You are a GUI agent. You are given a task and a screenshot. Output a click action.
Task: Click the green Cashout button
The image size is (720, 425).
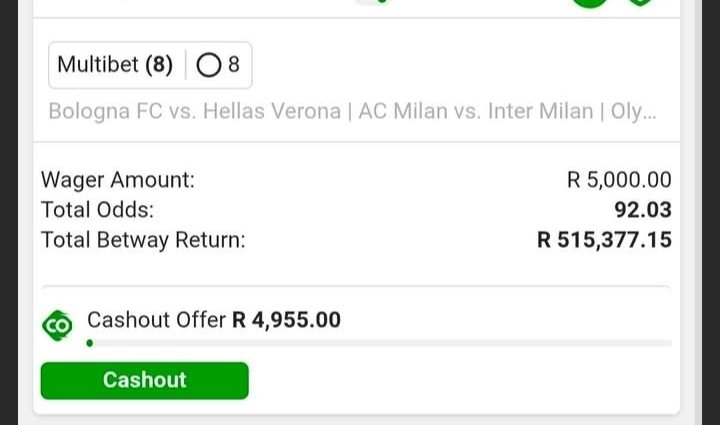point(145,380)
